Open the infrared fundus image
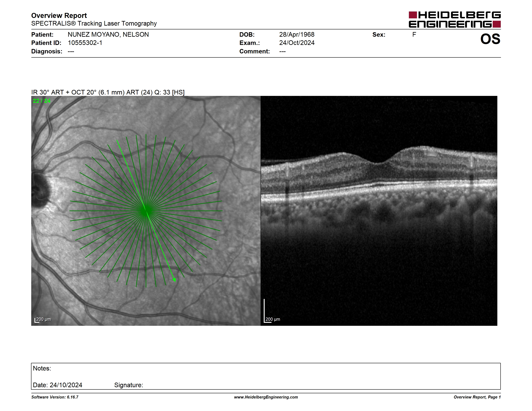The width and height of the screenshot is (532, 411). point(146,211)
